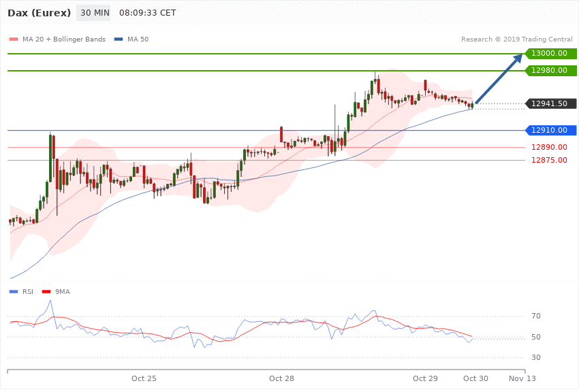Click the 08:09:33 CET timestamp
The height and width of the screenshot is (392, 579).
[147, 13]
